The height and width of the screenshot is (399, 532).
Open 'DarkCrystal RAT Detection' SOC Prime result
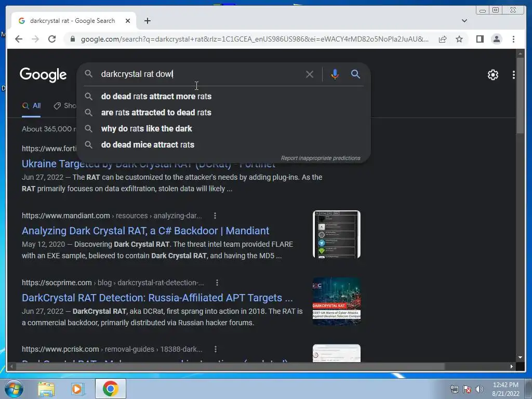[157, 298]
